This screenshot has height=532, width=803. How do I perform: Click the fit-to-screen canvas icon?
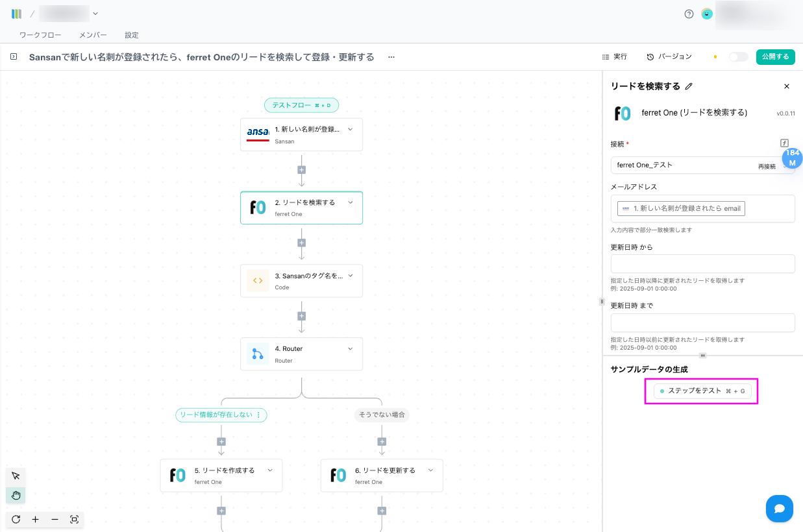(74, 520)
